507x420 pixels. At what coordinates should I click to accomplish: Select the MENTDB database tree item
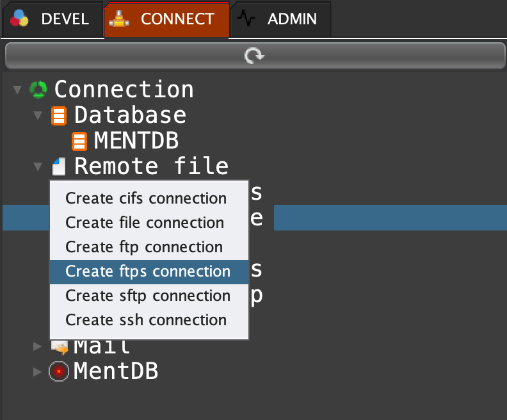click(x=136, y=141)
